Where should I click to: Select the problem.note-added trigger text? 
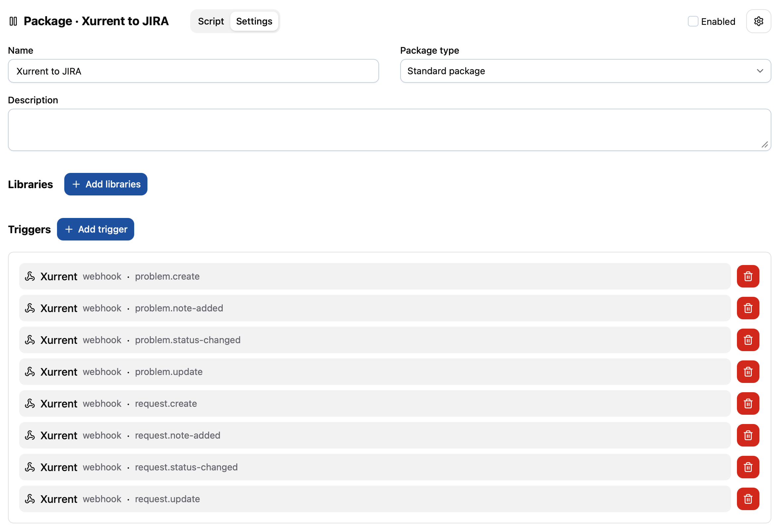[179, 308]
